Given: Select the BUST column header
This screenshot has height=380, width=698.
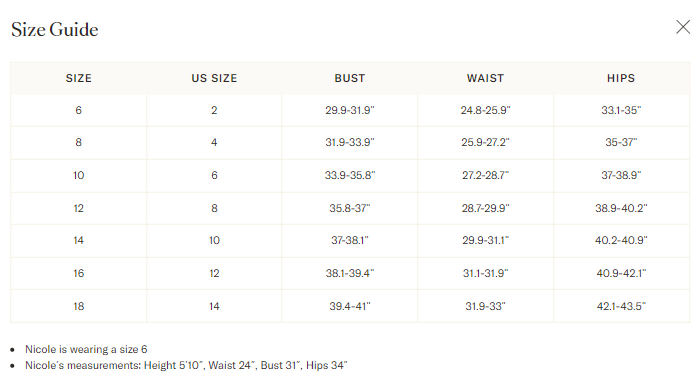Looking at the screenshot, I should tap(350, 78).
